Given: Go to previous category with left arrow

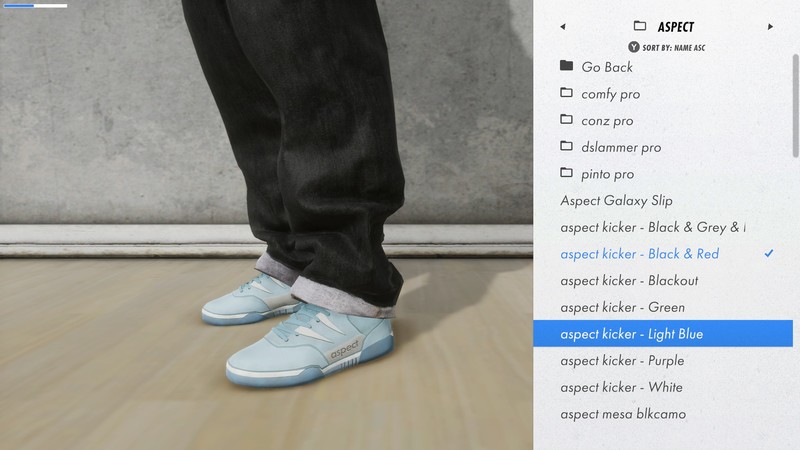Looking at the screenshot, I should [x=562, y=27].
